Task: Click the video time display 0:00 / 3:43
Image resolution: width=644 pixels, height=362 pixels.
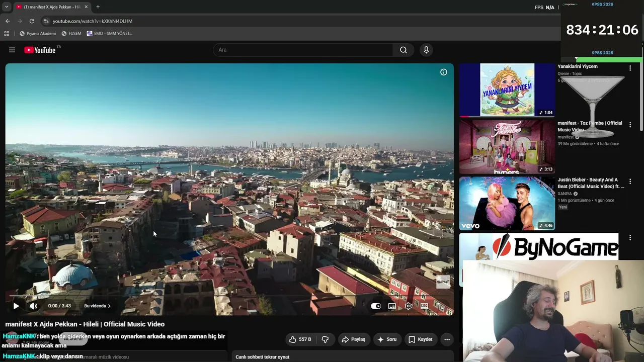Action: pyautogui.click(x=59, y=306)
